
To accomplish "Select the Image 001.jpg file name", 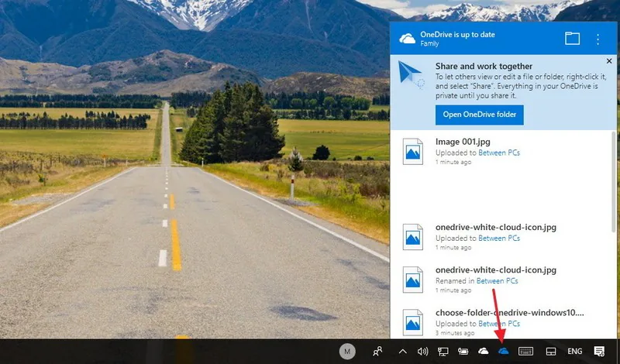I will (463, 142).
